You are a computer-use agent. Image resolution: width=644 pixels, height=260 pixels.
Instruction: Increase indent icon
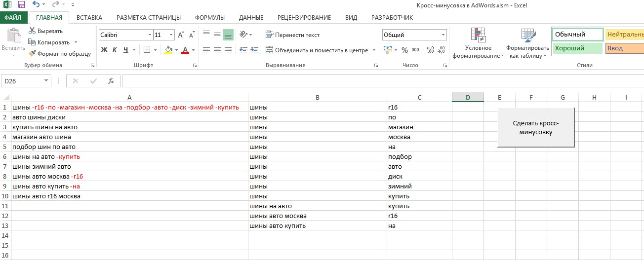tap(254, 50)
